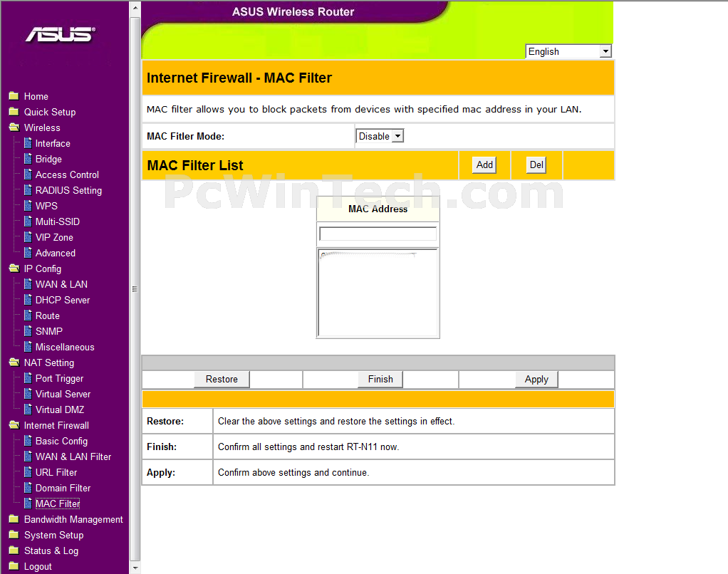Click the Interface page icon
This screenshot has width=728, height=574.
28,143
